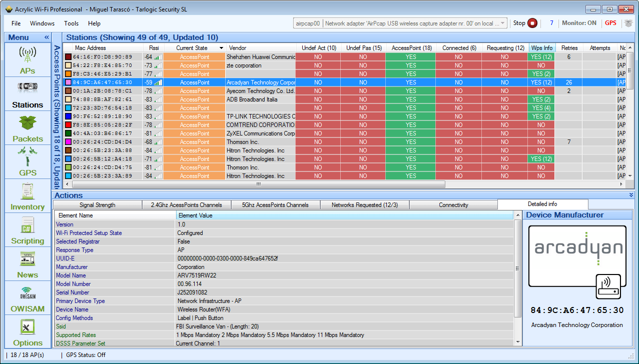Select the row with MAC 54:22:F8:E4:85:70
Image resolution: width=639 pixels, height=364 pixels.
coord(344,65)
